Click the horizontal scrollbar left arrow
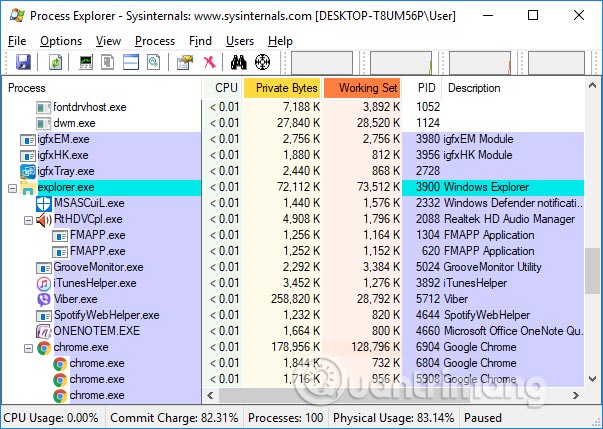This screenshot has width=603, height=429. 210,395
